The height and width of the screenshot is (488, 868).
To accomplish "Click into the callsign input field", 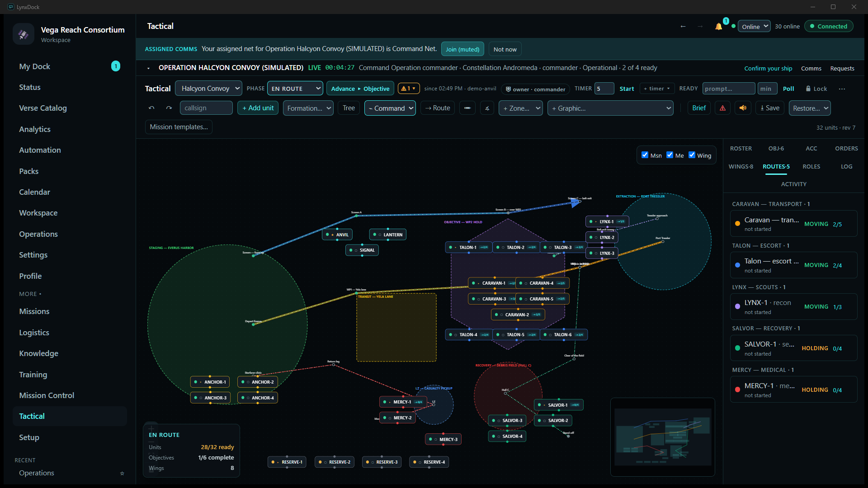I will click(206, 108).
